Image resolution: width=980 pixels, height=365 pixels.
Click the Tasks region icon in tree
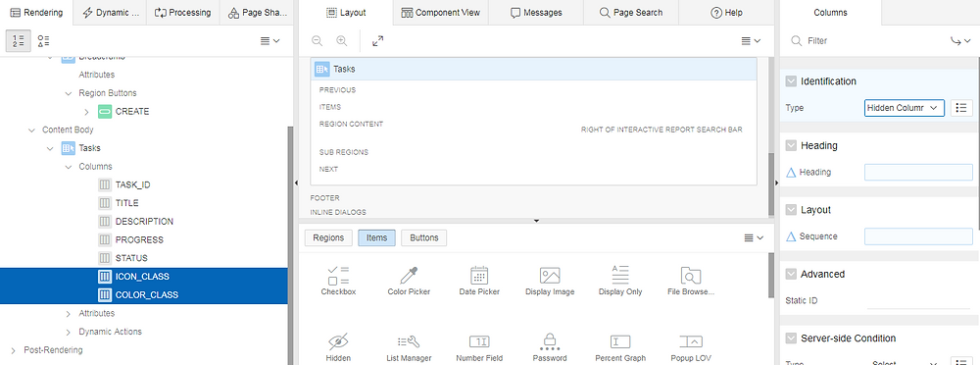(x=68, y=148)
